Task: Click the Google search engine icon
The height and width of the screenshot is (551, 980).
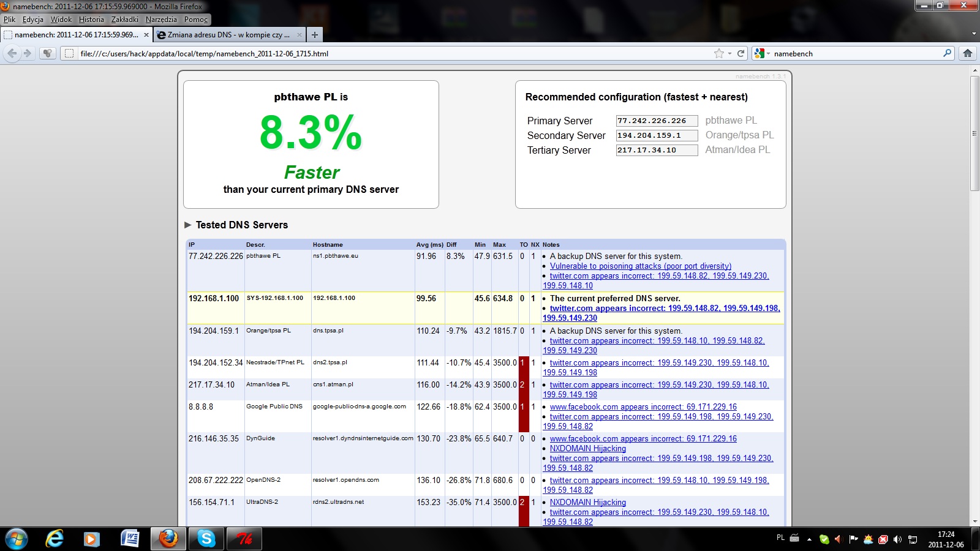Action: [759, 53]
